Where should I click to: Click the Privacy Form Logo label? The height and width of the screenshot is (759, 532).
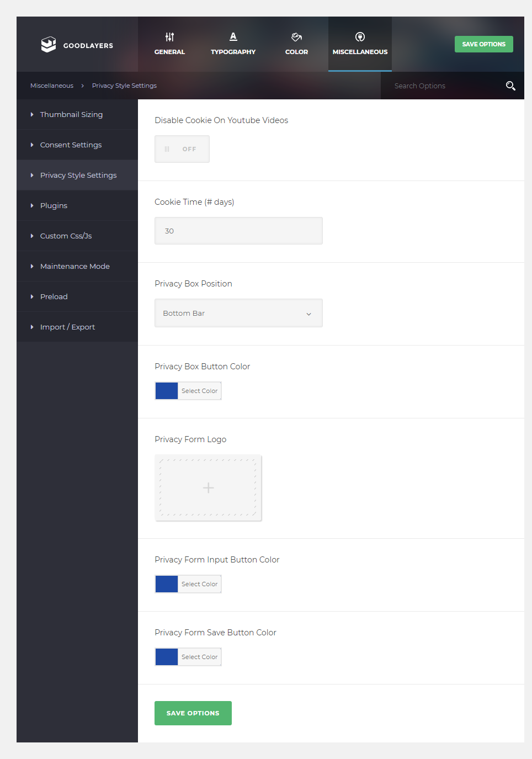tap(190, 439)
